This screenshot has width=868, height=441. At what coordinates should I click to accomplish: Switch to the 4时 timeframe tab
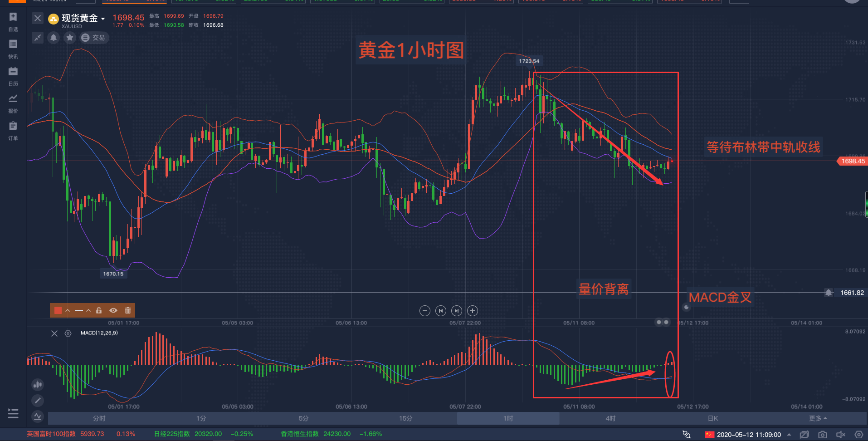point(610,418)
